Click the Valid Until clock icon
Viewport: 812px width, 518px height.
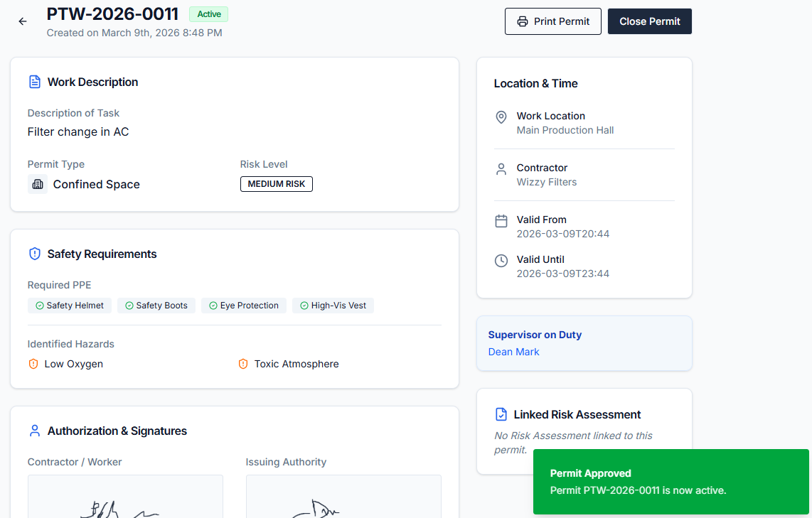[x=501, y=260]
